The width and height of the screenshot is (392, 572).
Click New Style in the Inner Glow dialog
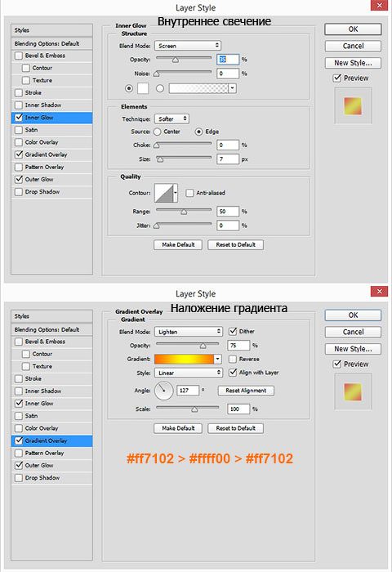pyautogui.click(x=353, y=63)
